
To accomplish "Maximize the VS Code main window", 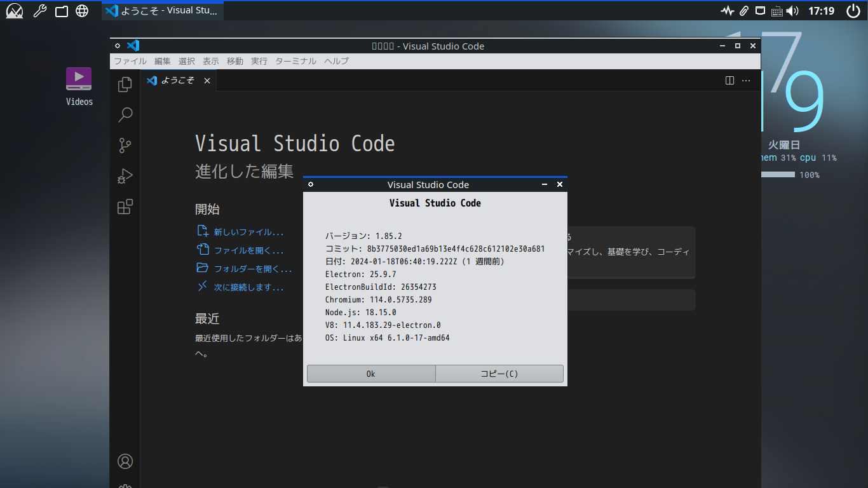I will (738, 46).
